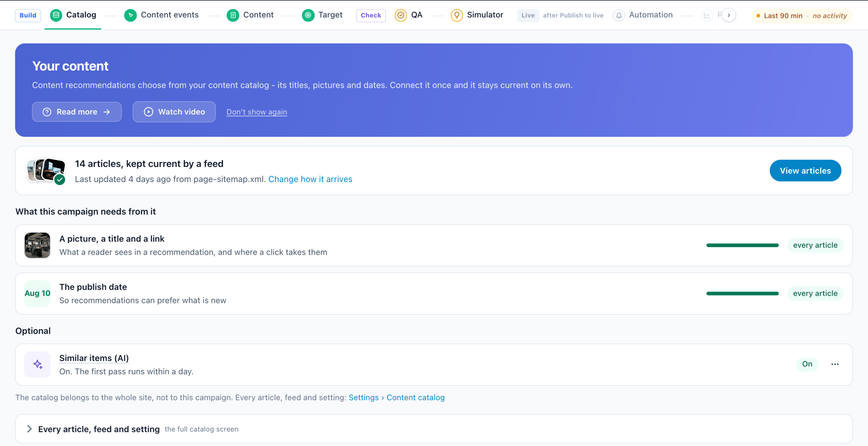
Task: Click the Automation bell icon
Action: (x=619, y=15)
